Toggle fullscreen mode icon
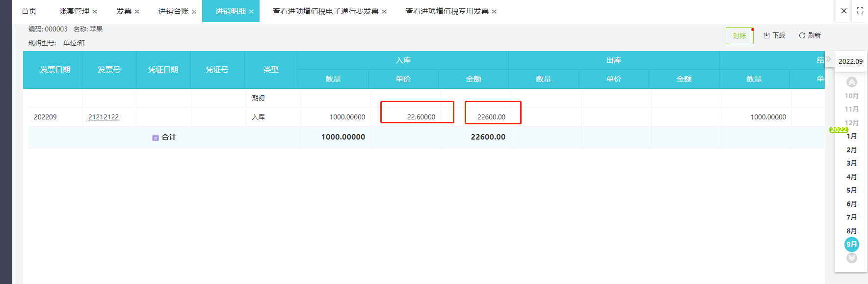 [x=860, y=10]
